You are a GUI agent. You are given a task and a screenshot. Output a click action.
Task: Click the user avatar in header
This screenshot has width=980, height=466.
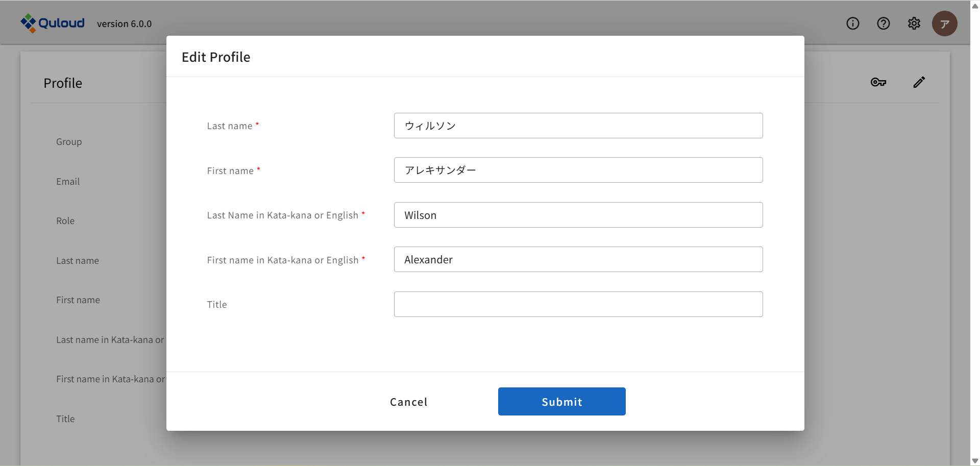click(944, 23)
